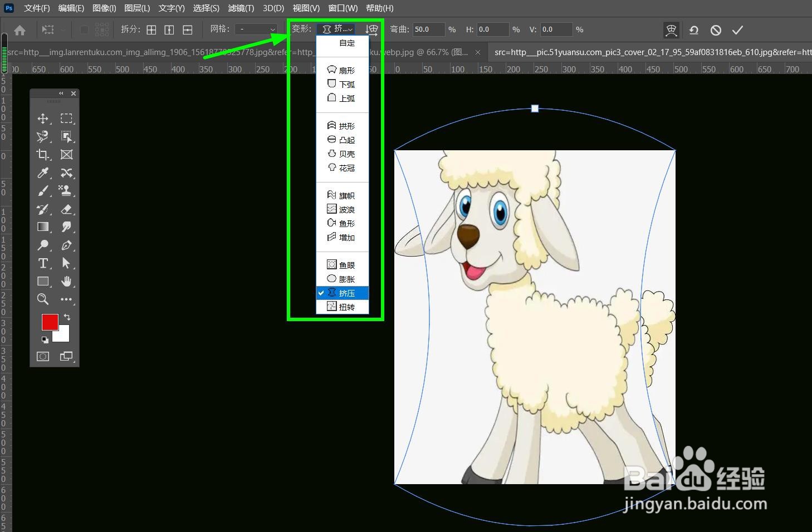Click the 弯曲 bend value field
This screenshot has width=812, height=532.
428,29
